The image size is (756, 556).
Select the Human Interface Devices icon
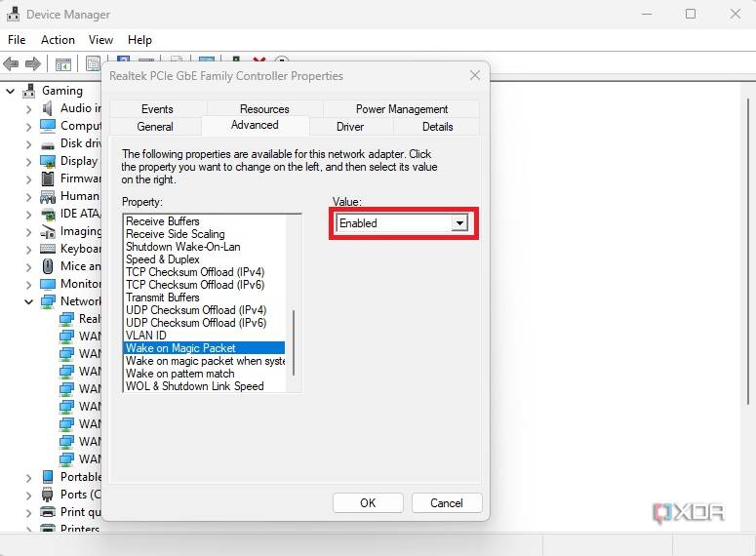click(x=48, y=196)
